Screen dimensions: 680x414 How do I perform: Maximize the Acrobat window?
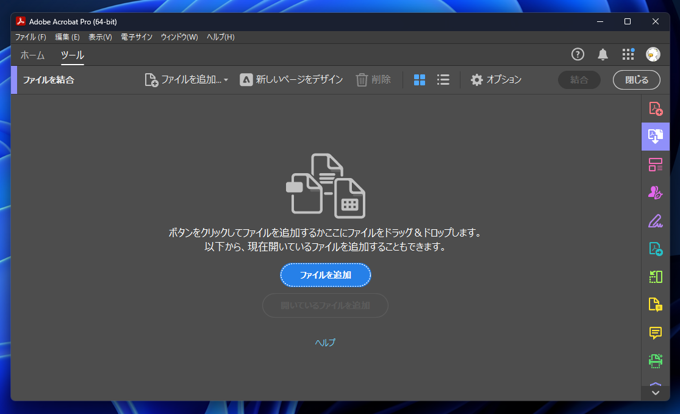[627, 21]
